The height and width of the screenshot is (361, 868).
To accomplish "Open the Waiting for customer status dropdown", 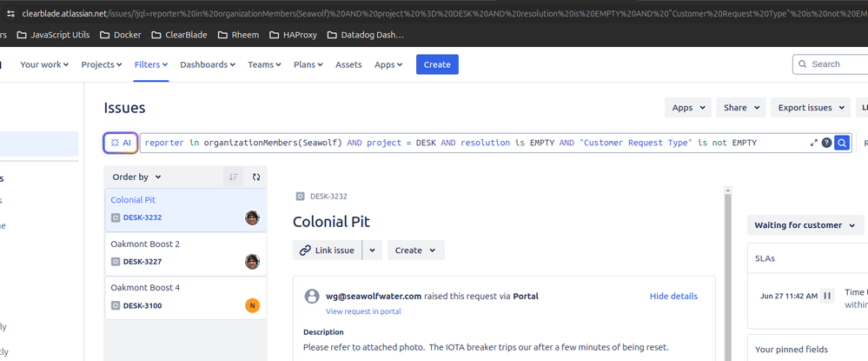I will coord(805,225).
